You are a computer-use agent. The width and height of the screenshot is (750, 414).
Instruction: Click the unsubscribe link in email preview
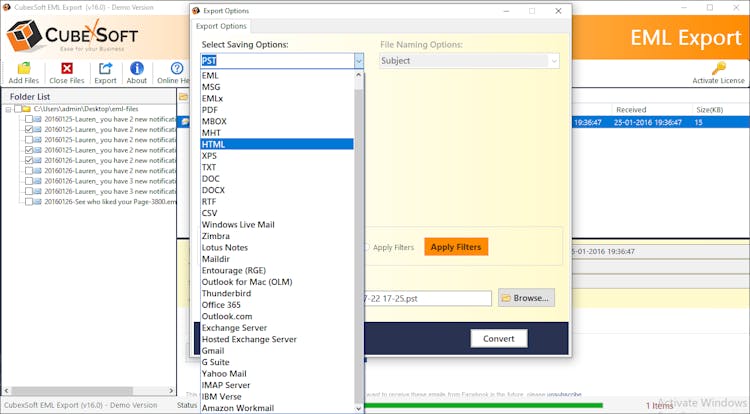point(564,395)
